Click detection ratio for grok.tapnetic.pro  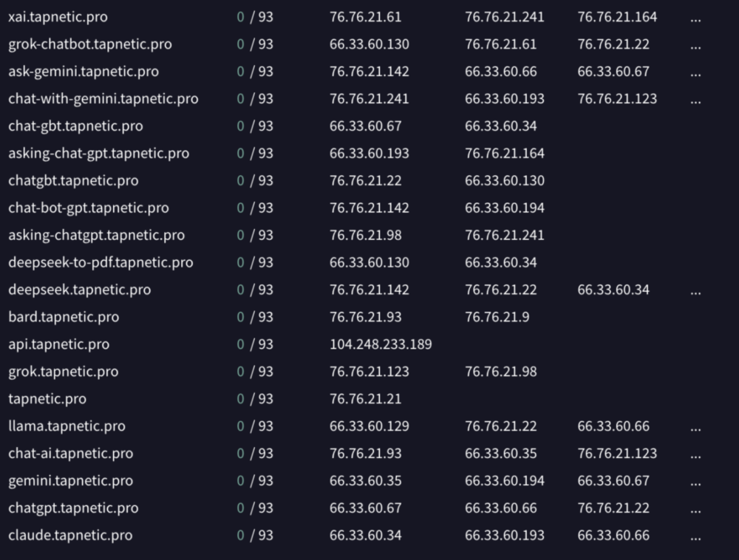tap(255, 372)
